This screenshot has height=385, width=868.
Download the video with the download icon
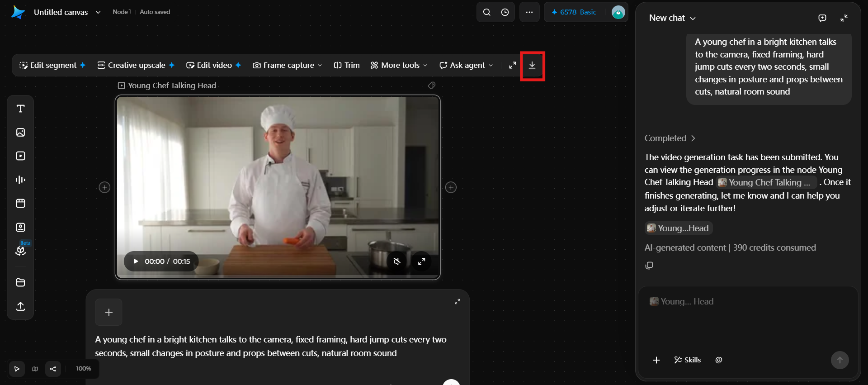click(x=532, y=65)
